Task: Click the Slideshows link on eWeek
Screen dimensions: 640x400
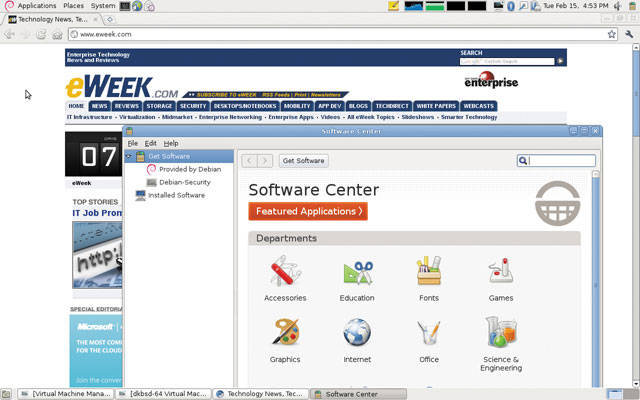Action: coord(418,117)
